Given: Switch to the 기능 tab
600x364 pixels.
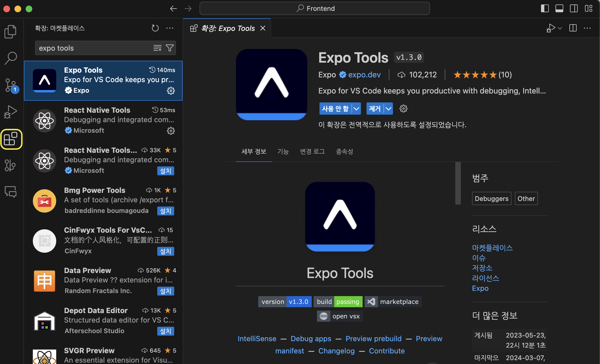Looking at the screenshot, I should 283,152.
